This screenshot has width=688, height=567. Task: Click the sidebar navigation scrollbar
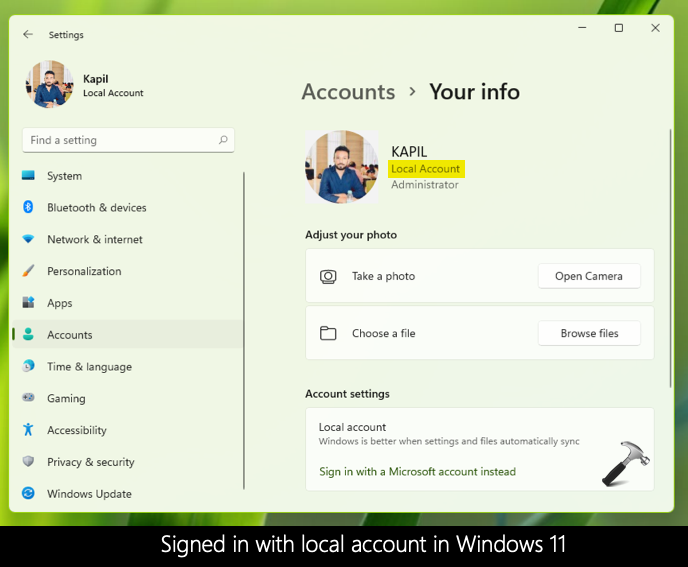244,330
